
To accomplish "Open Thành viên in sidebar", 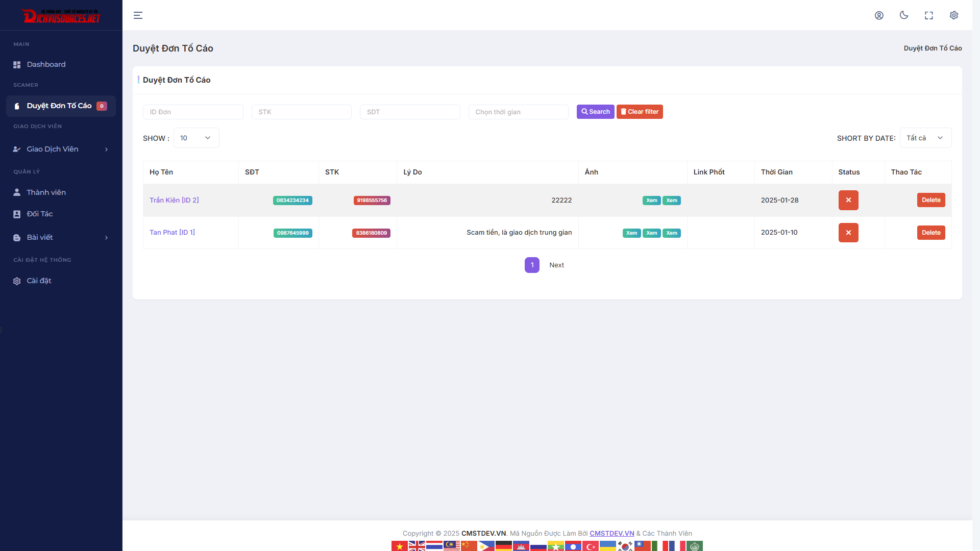I will click(46, 192).
